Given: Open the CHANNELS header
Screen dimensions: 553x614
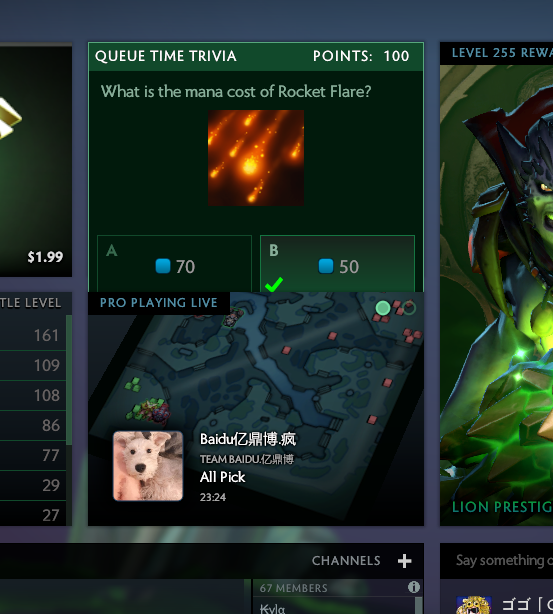Looking at the screenshot, I should tap(346, 561).
